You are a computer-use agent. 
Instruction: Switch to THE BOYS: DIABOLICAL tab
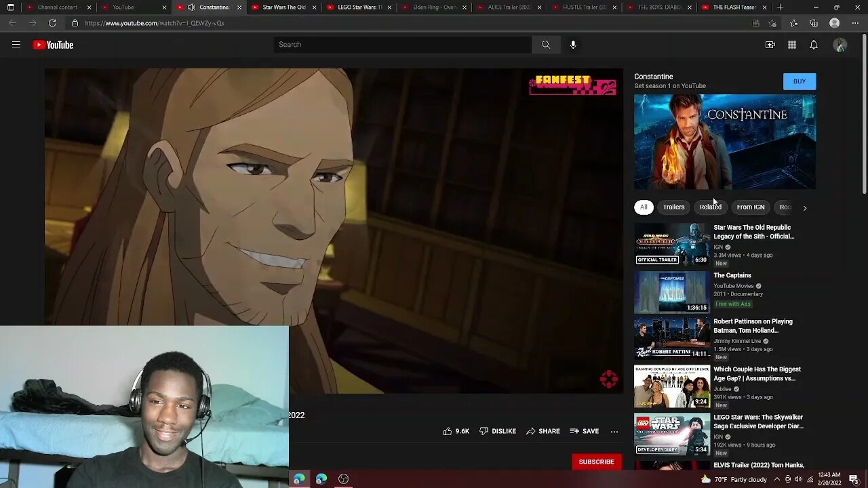[x=659, y=7]
